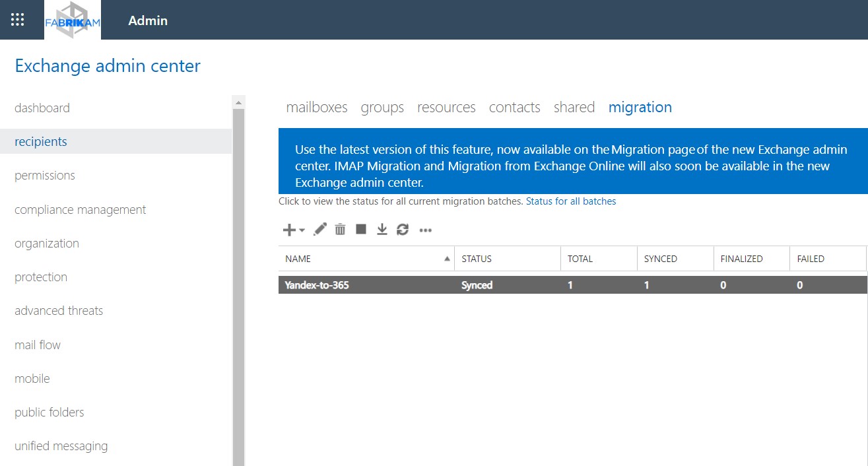Screen dimensions: 868x466
Task: Click the sidebar scrollbar up arrow
Action: [239, 102]
